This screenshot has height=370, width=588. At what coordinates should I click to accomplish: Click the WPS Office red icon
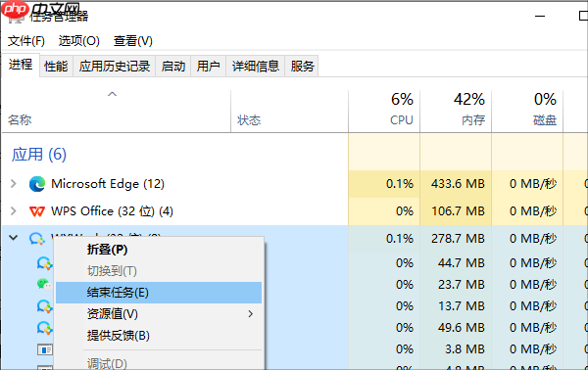pos(37,211)
